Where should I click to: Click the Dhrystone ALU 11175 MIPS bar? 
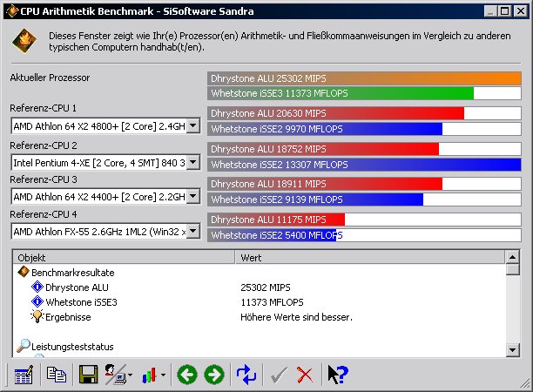tap(364, 220)
